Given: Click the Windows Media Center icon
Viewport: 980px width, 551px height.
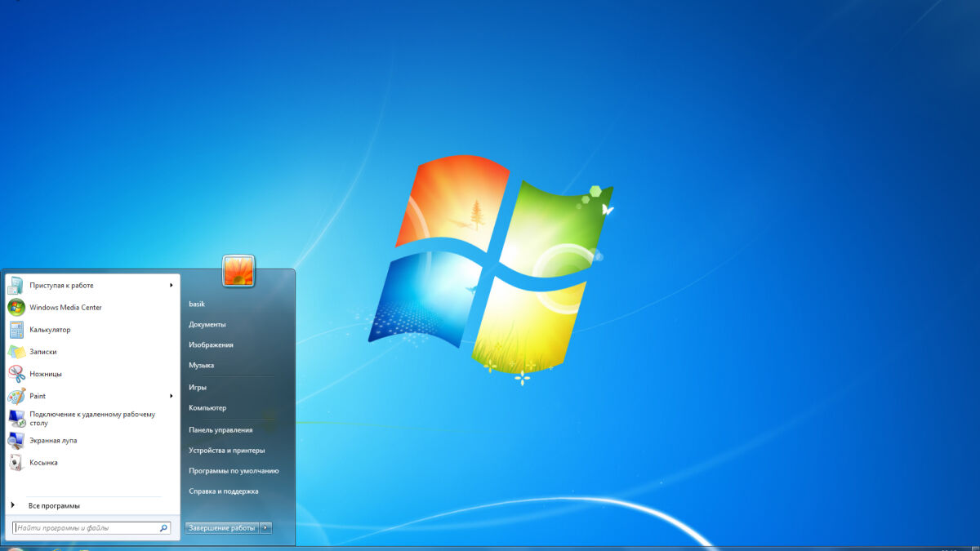Looking at the screenshot, I should [16, 308].
